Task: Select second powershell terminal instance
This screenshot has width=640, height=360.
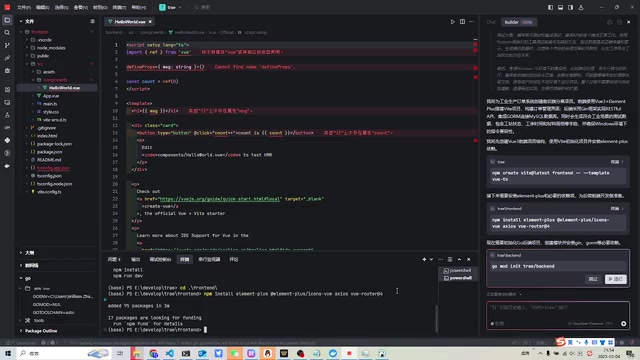Action: click(457, 278)
